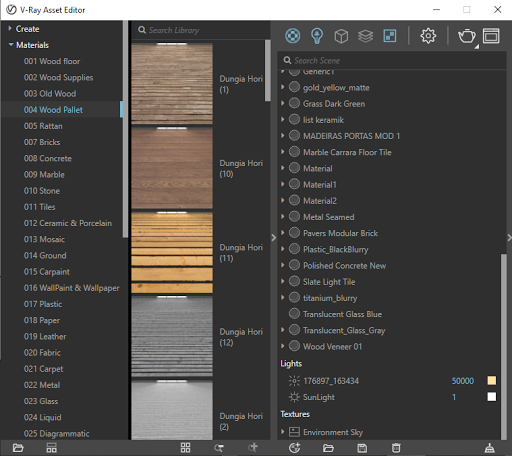Switch to the Textures checker icon
Viewport: 512px width, 456px height.
tap(390, 36)
